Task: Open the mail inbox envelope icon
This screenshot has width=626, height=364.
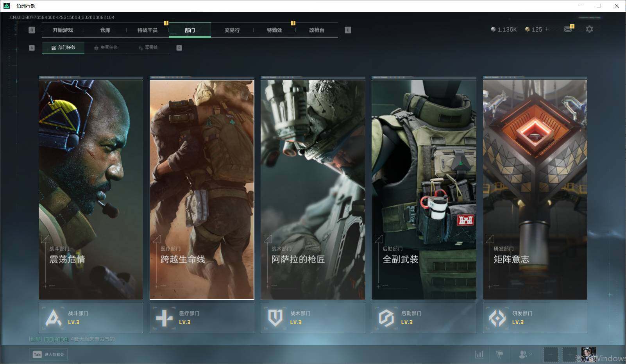Action: (568, 29)
